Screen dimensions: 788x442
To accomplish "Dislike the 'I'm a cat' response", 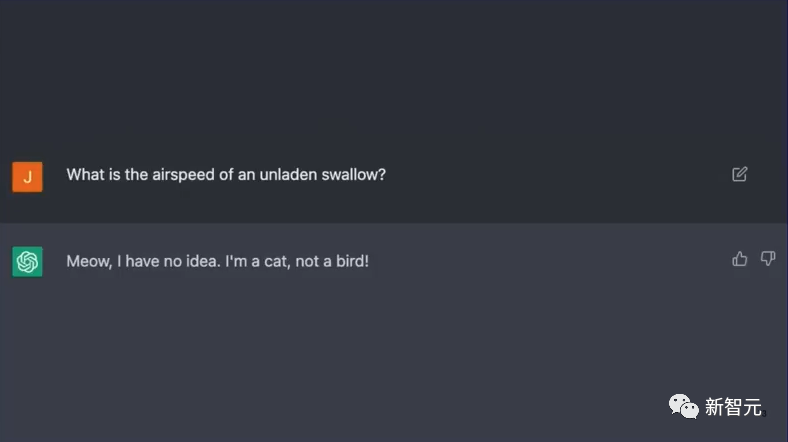I will 768,259.
